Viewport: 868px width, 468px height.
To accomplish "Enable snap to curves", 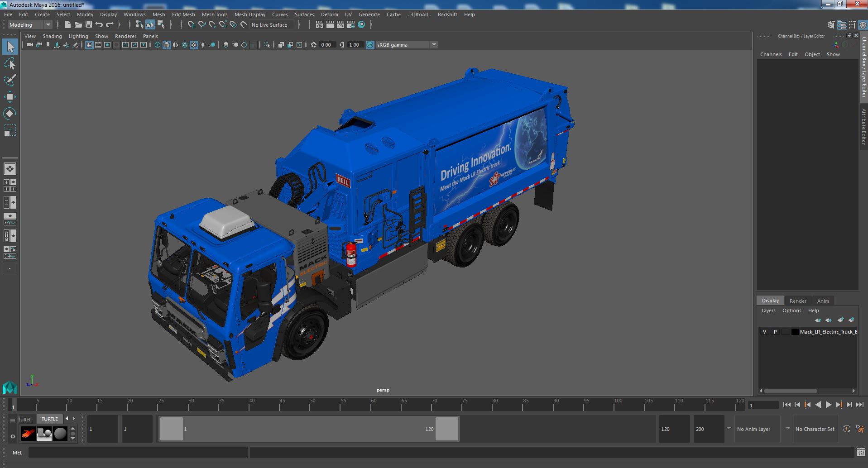I will pos(202,25).
